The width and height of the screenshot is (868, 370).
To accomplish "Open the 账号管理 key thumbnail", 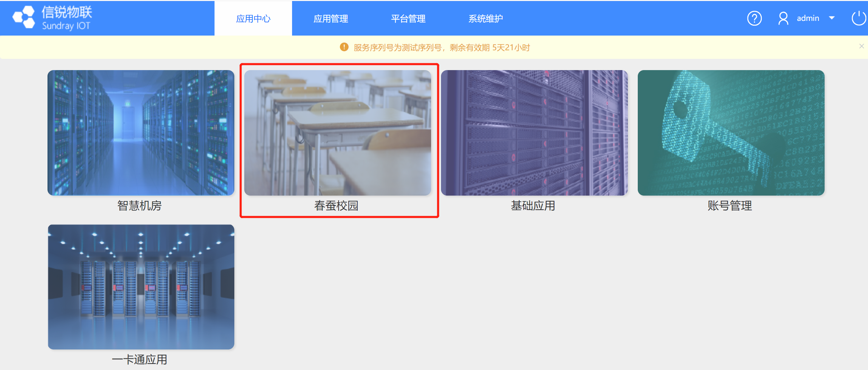I will [x=731, y=133].
